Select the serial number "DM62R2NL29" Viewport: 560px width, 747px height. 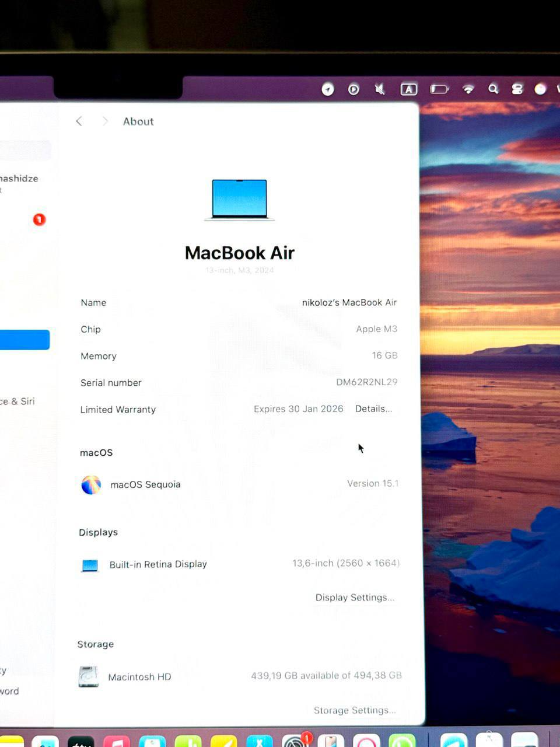(367, 382)
